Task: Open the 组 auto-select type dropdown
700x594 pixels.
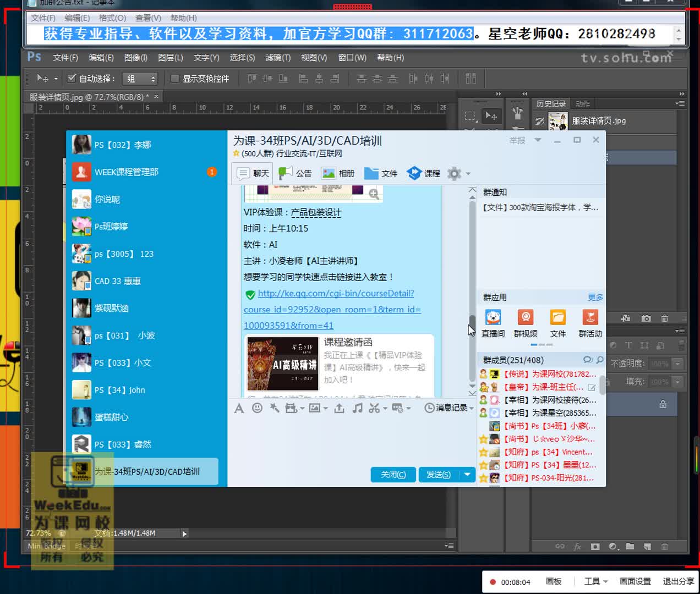Action: pyautogui.click(x=141, y=79)
